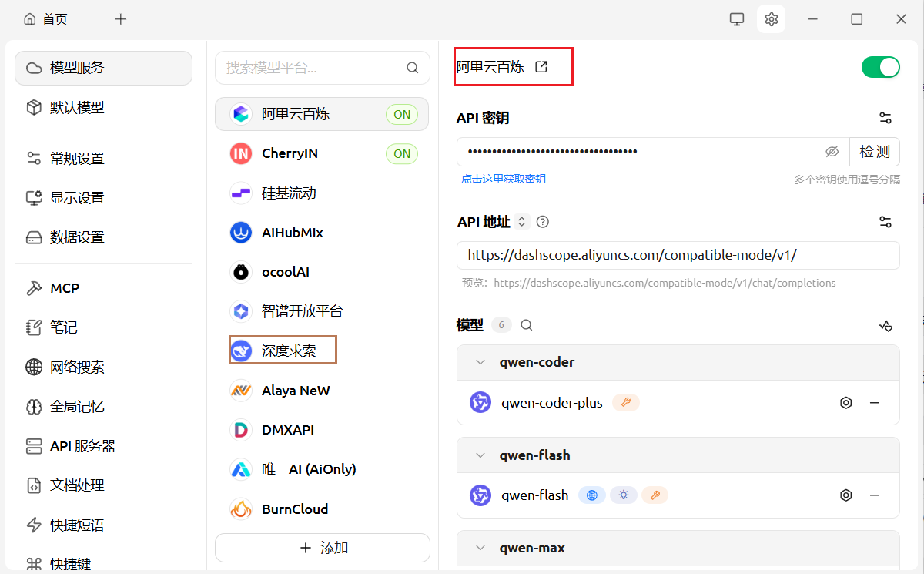Open MCP settings section
The image size is (924, 574).
pos(103,288)
